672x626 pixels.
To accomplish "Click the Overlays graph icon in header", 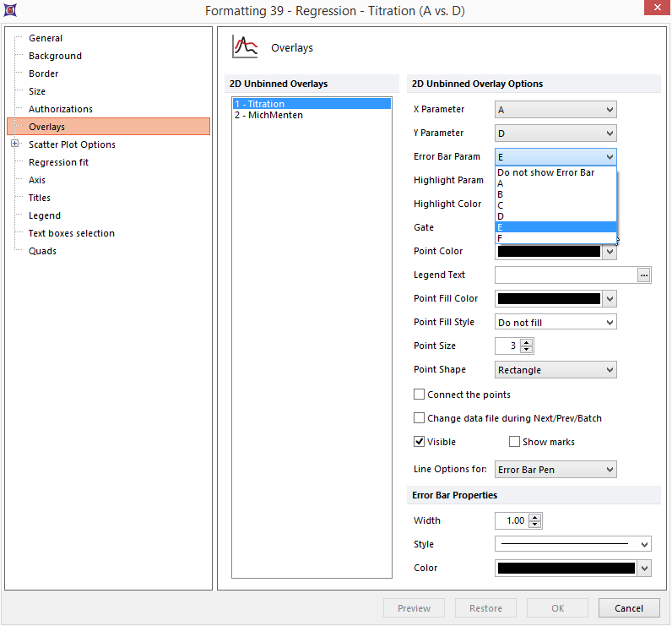I will pos(245,47).
